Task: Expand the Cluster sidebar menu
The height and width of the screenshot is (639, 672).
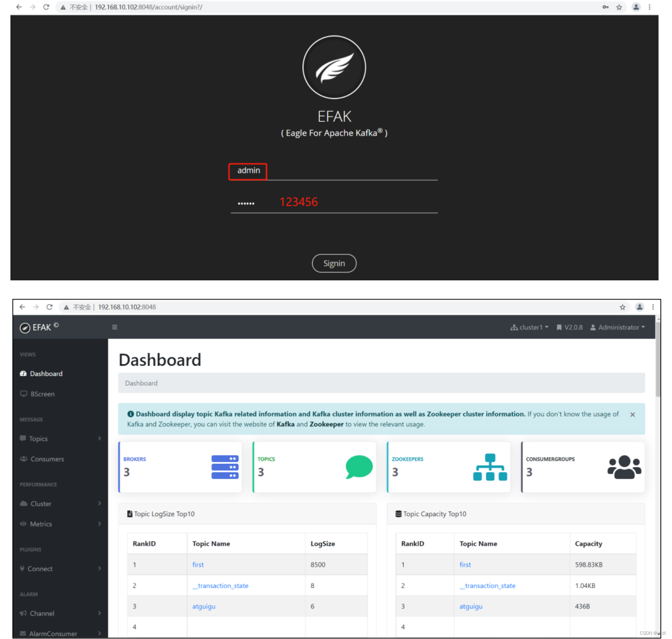Action: pos(60,504)
